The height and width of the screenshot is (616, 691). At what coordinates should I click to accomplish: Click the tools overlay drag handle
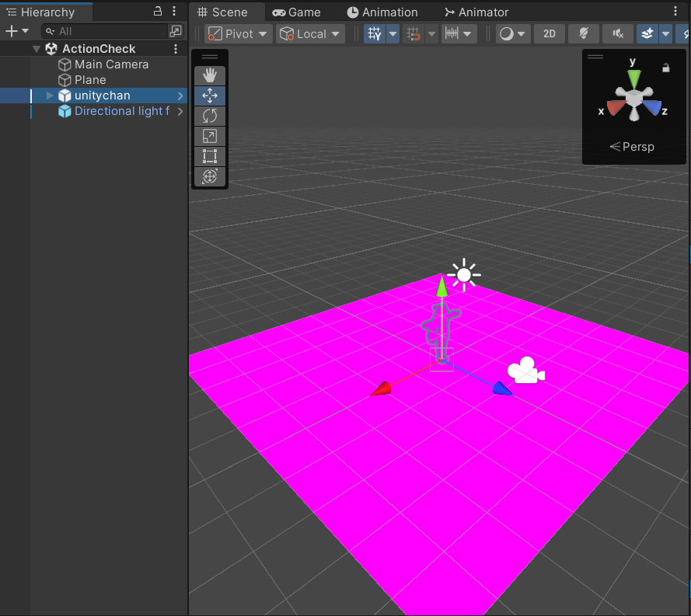click(x=210, y=57)
